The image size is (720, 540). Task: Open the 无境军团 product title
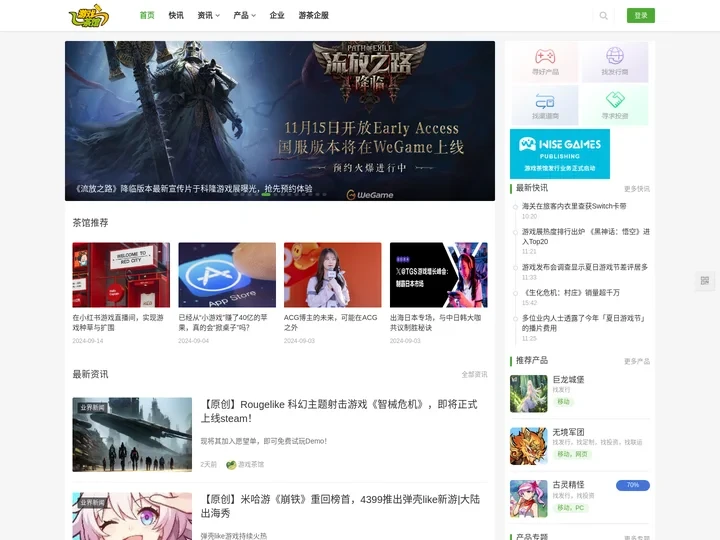point(568,432)
